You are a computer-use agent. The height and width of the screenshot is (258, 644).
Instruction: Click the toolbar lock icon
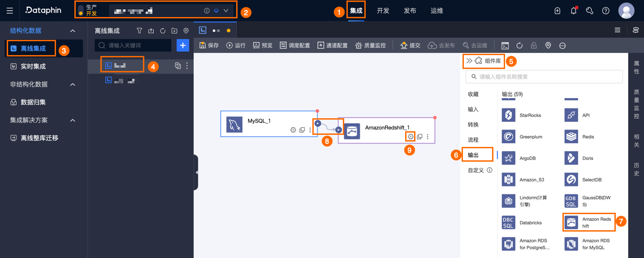pyautogui.click(x=534, y=45)
